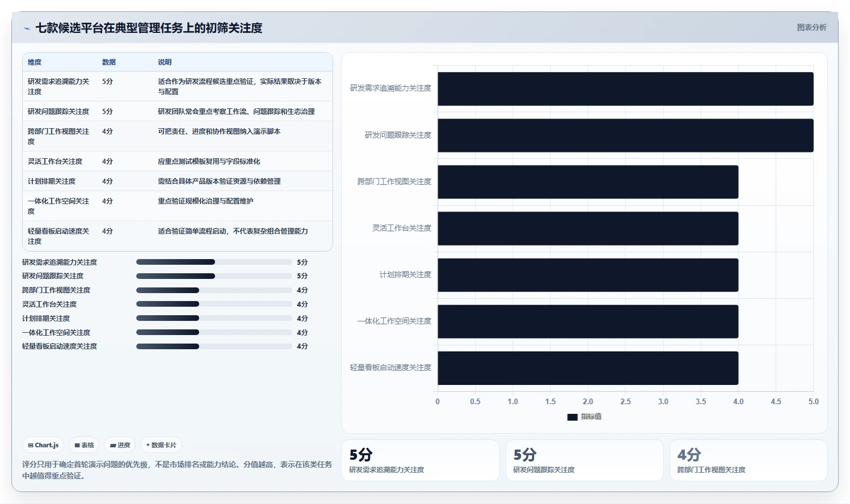Viewport: 850px width, 504px height.
Task: Click the chart bar for 跨部门工作视图关注度
Action: tap(588, 181)
